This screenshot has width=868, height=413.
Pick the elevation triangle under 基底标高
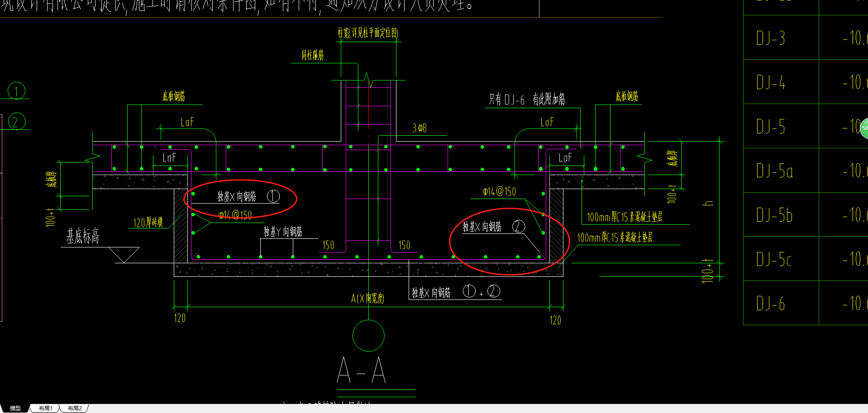[124, 255]
